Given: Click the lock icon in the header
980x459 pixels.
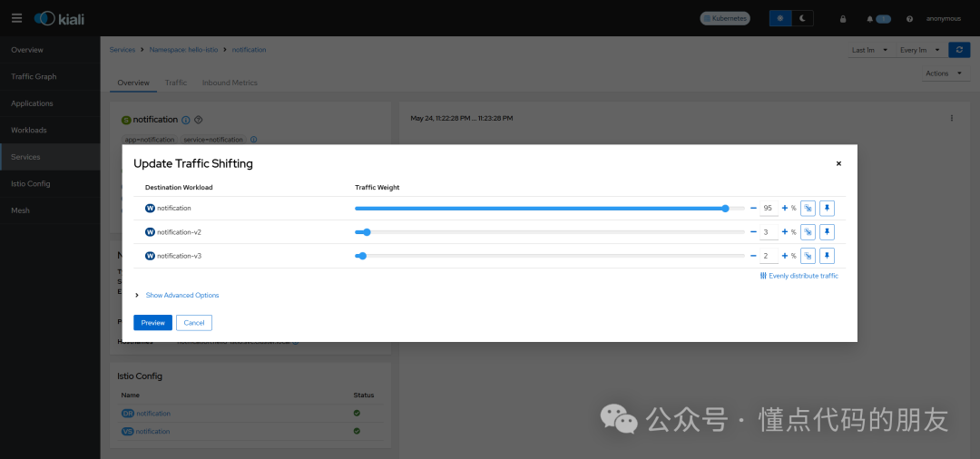Looking at the screenshot, I should [x=843, y=19].
